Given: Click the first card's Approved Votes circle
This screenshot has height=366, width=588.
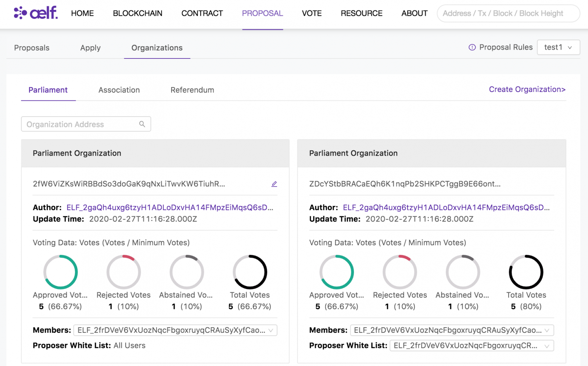Looking at the screenshot, I should pyautogui.click(x=61, y=272).
